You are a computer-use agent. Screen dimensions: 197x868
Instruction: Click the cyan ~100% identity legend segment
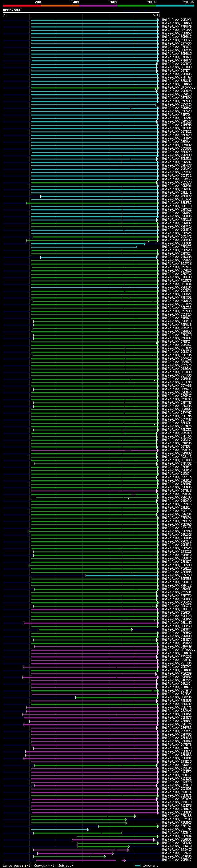click(175, 6)
